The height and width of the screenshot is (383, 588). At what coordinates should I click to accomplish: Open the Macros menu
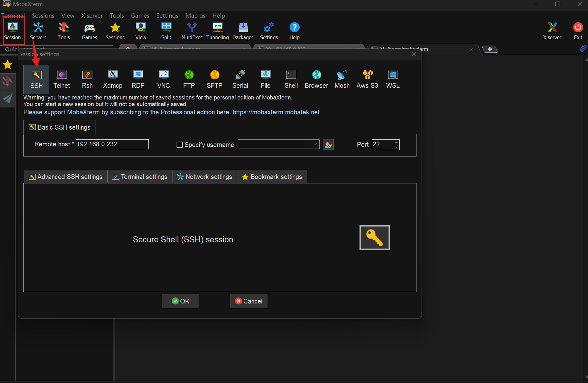(x=195, y=16)
